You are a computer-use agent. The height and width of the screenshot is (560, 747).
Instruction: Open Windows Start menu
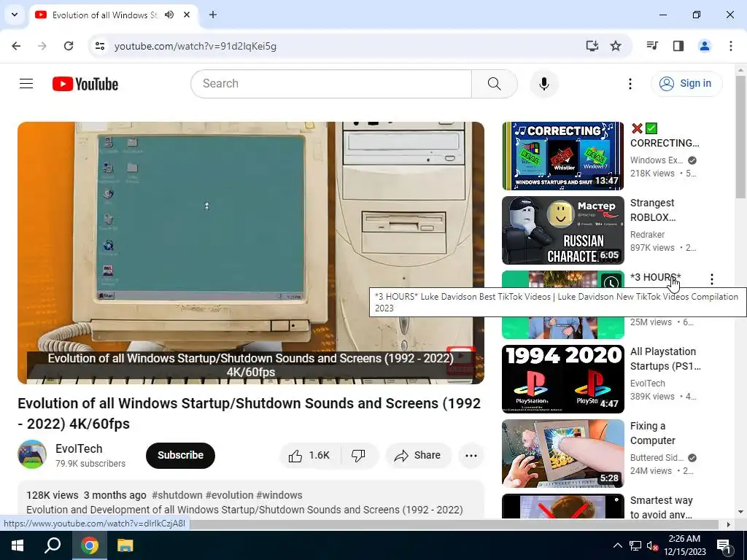(x=18, y=545)
